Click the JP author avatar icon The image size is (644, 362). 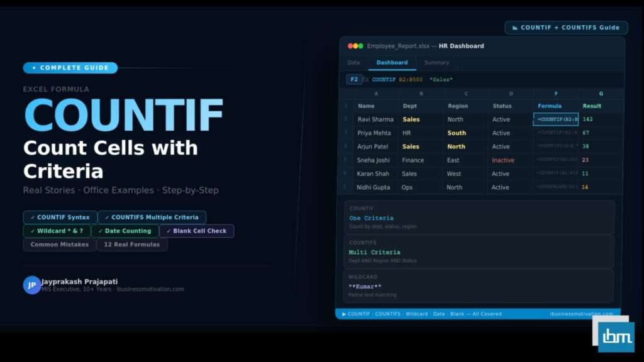point(31,285)
